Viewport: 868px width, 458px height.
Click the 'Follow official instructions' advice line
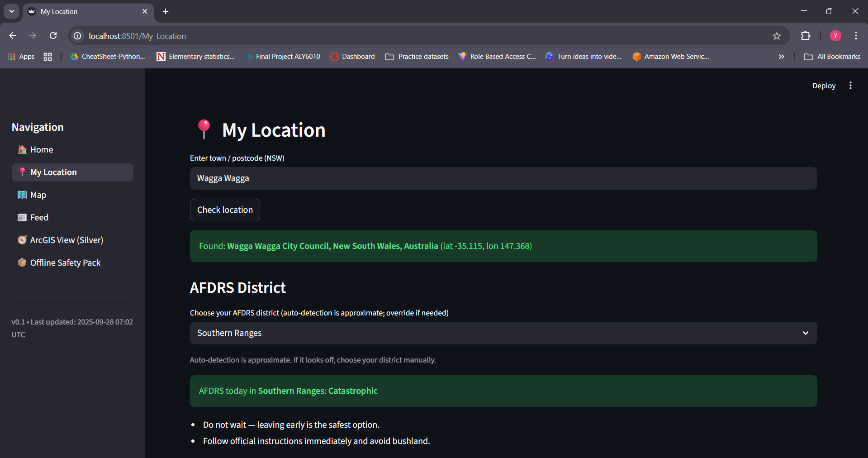(317, 441)
